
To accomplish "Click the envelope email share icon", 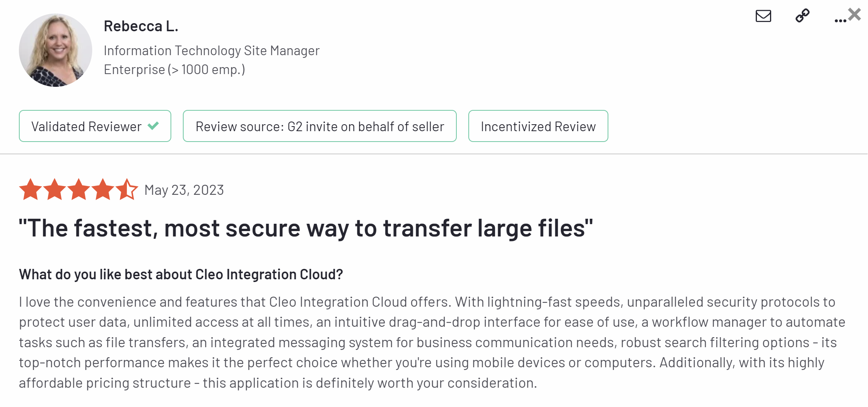I will coord(763,16).
